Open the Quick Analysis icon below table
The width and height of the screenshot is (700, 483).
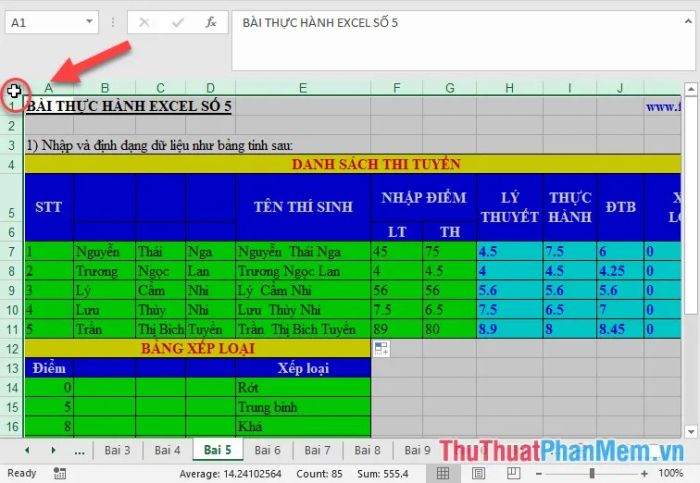click(381, 349)
